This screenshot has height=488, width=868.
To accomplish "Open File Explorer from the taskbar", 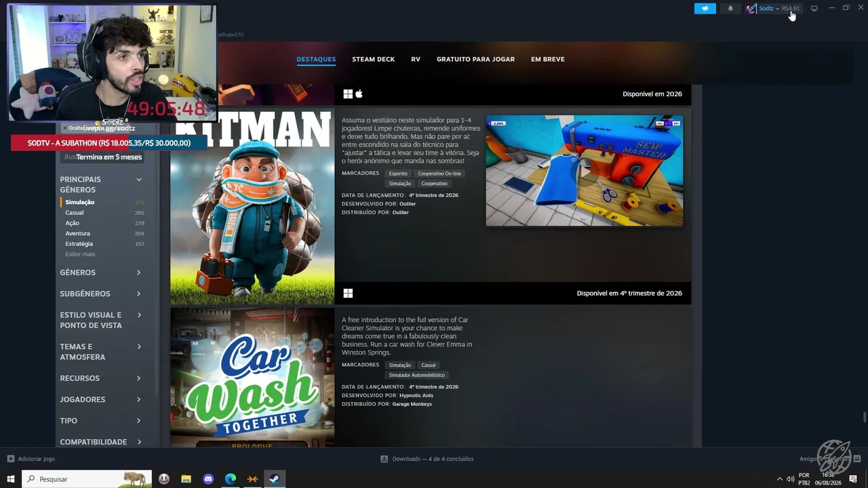I will point(186,479).
